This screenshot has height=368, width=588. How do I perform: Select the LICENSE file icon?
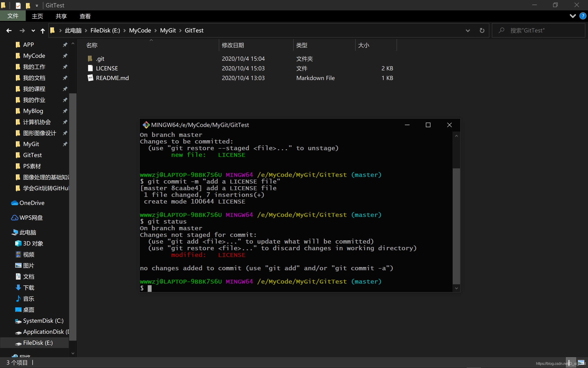90,68
